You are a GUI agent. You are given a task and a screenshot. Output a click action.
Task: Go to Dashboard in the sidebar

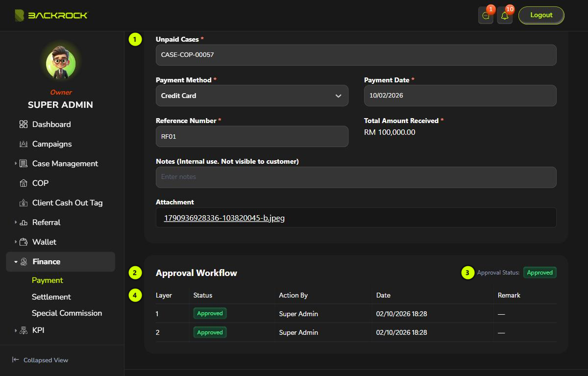51,125
